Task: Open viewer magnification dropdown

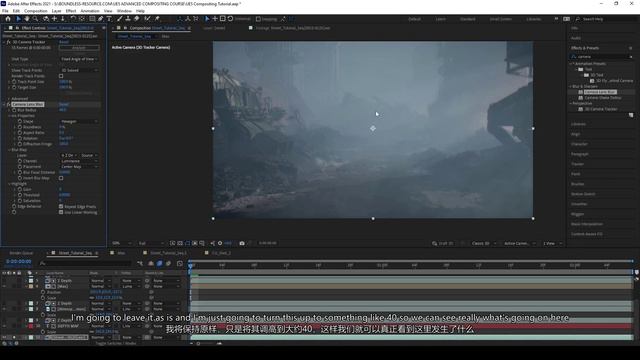Action: [122, 243]
